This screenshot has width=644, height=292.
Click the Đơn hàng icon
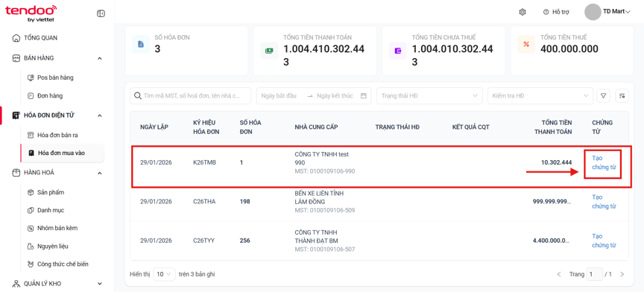[x=30, y=95]
